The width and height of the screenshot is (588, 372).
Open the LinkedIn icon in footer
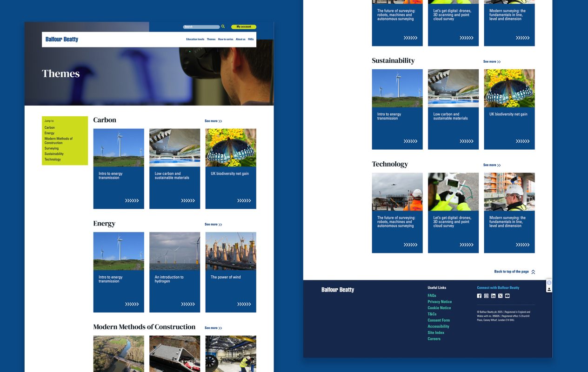pos(493,296)
